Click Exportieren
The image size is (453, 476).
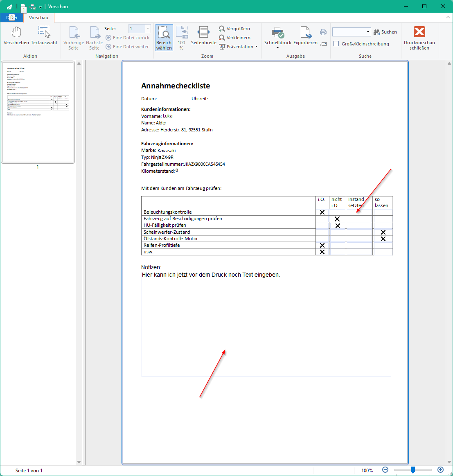[305, 36]
